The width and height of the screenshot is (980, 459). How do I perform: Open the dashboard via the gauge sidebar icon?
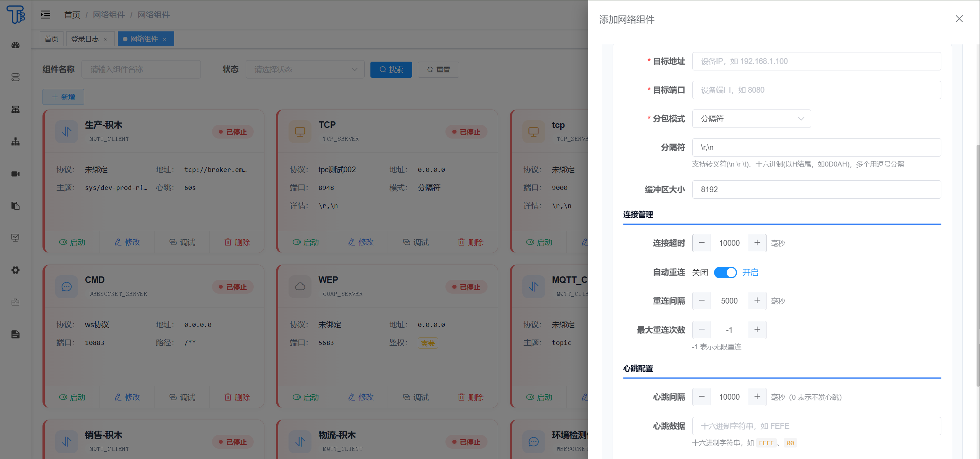[x=15, y=45]
